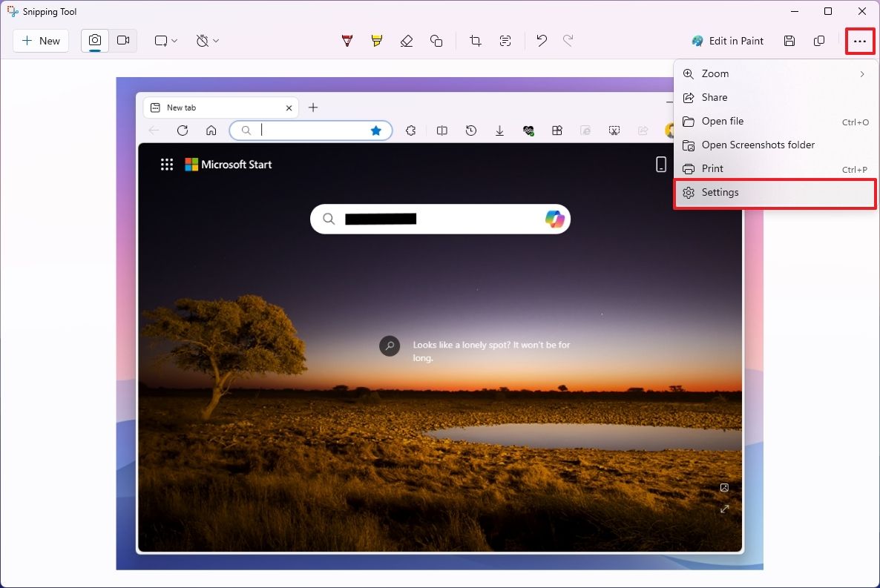Undo the last annotation
The height and width of the screenshot is (588, 880).
(x=541, y=41)
